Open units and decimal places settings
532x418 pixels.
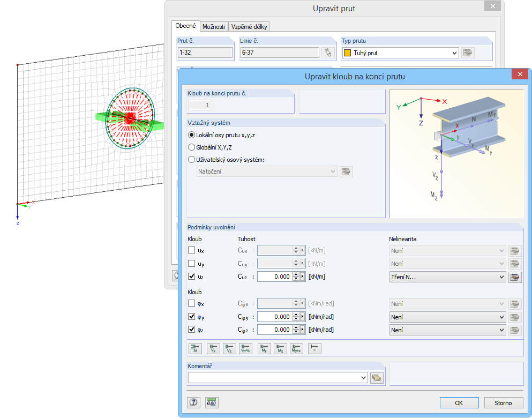tap(212, 402)
